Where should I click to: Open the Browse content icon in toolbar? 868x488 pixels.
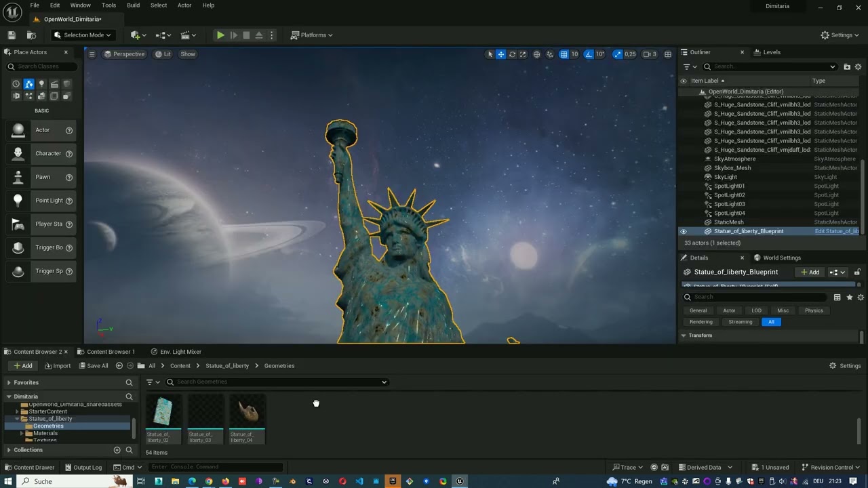point(31,35)
